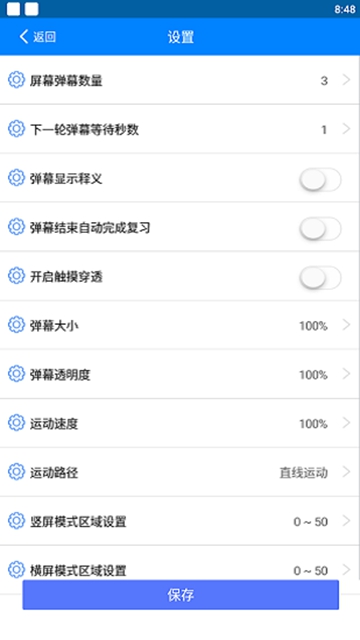Click gear icon beside 弹幕大小
This screenshot has height=640, width=360.
coord(16,325)
